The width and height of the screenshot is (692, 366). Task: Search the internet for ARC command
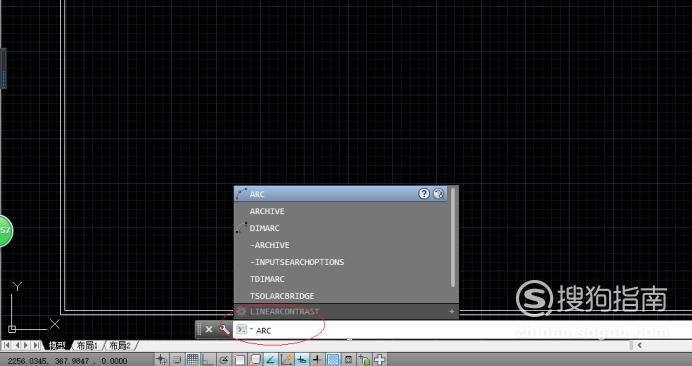438,194
